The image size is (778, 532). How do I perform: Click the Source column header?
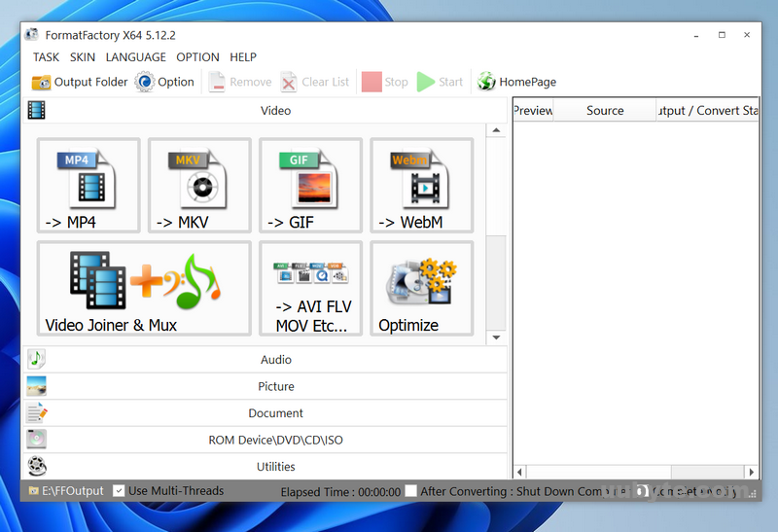point(605,110)
